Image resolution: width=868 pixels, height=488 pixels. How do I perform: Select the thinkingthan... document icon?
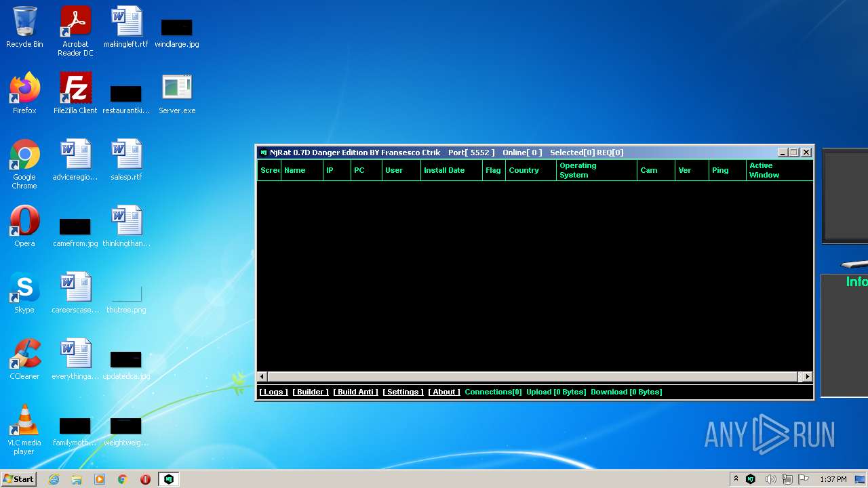126,226
